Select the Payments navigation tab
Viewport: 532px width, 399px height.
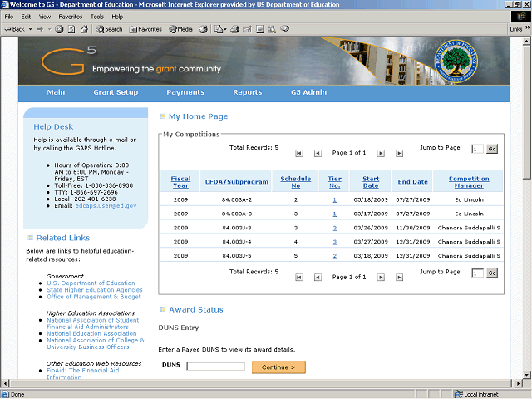[185, 92]
